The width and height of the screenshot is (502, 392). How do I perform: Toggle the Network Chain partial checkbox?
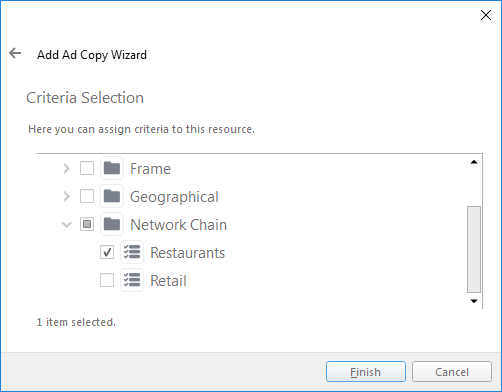87,224
